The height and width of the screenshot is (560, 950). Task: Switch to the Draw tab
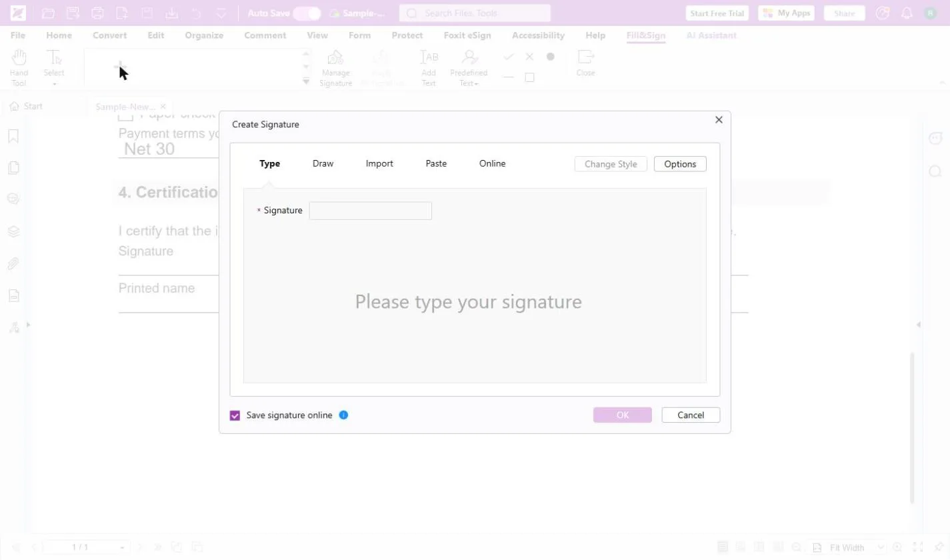coord(323,163)
